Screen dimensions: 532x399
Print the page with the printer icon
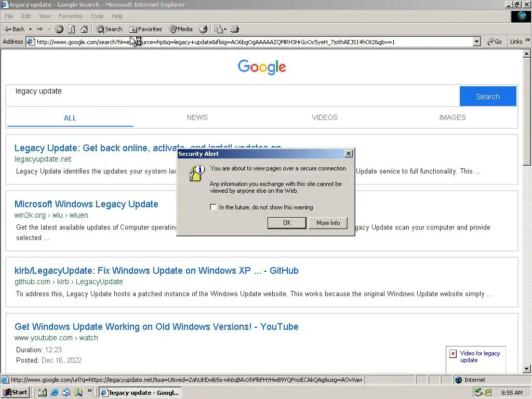(235, 29)
